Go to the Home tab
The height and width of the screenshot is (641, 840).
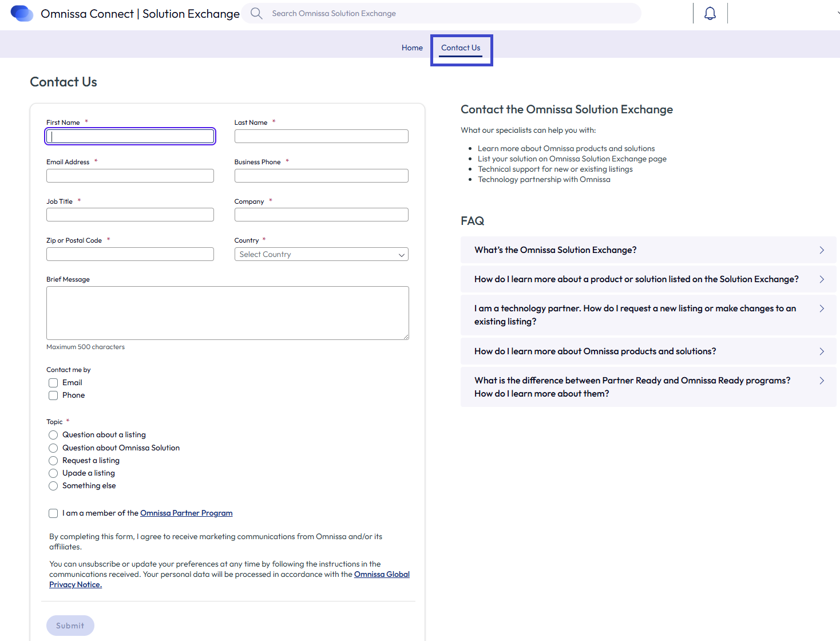tap(412, 48)
